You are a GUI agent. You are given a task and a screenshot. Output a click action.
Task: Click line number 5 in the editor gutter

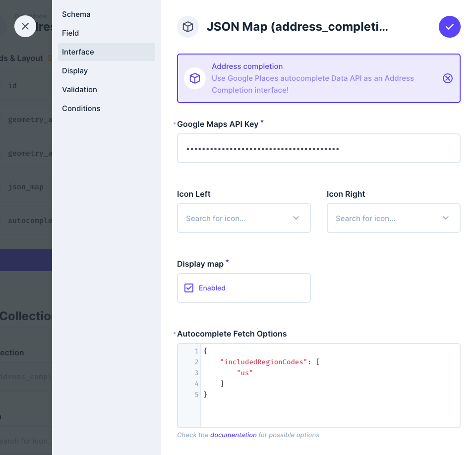(x=196, y=395)
